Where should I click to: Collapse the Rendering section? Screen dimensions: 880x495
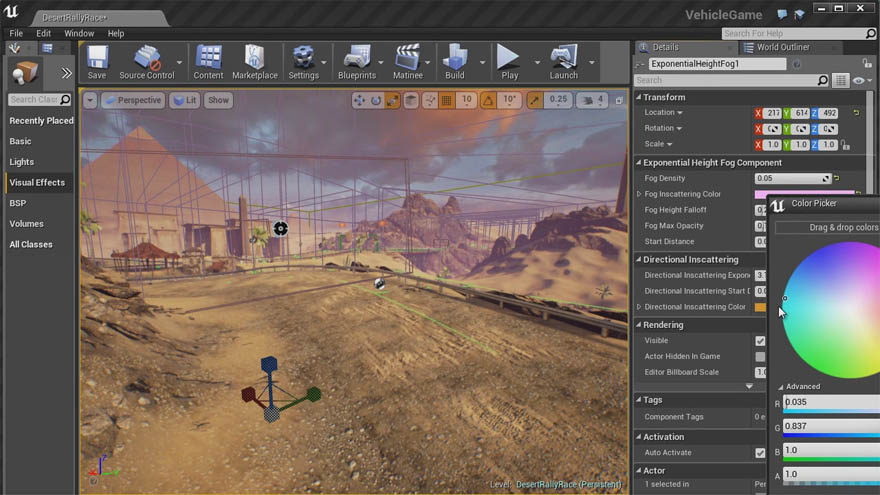639,325
